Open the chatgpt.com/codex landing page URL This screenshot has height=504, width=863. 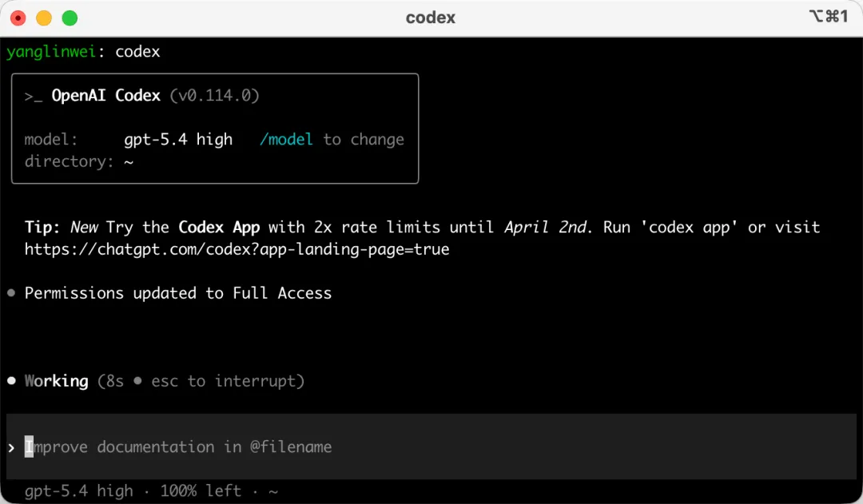click(x=237, y=249)
